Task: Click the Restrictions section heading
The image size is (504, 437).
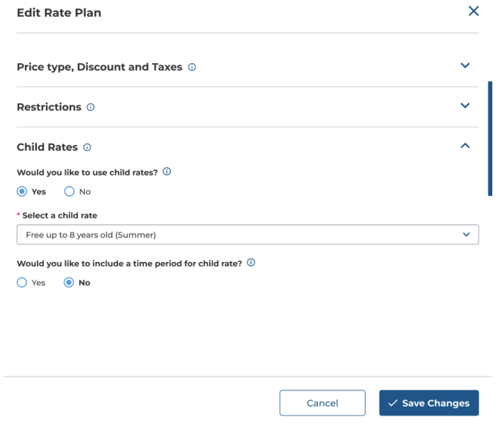Action: (49, 108)
